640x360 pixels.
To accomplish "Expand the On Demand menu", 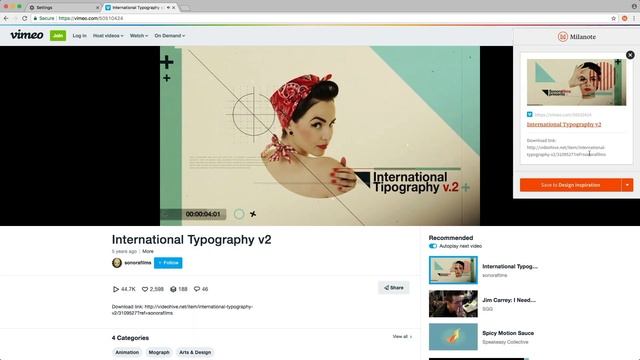I will (170, 36).
